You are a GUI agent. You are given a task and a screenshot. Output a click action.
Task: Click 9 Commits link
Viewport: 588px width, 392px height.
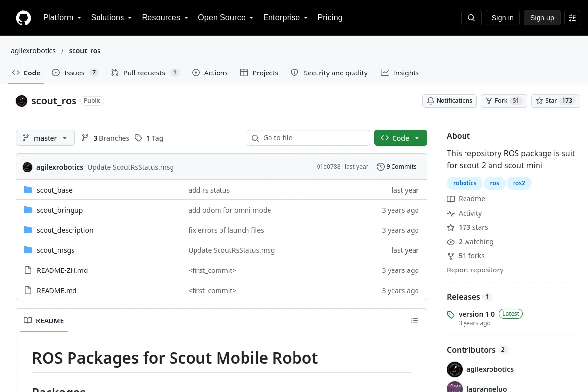click(397, 167)
